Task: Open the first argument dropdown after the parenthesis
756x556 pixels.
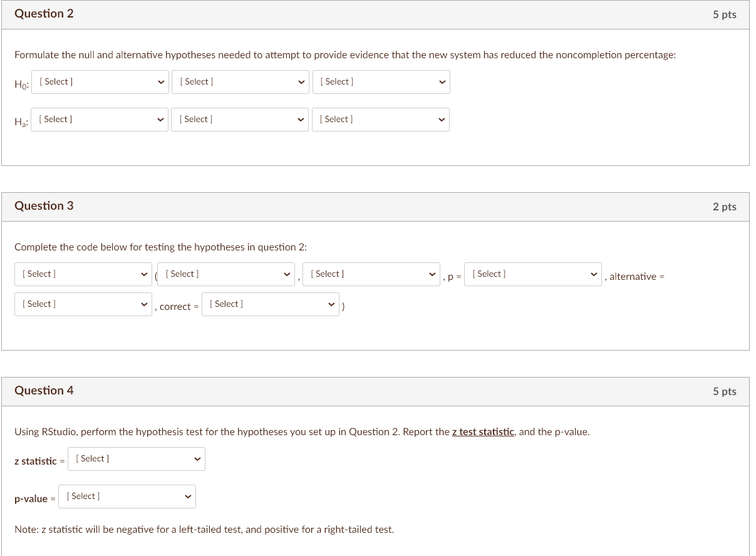Action: tap(225, 274)
